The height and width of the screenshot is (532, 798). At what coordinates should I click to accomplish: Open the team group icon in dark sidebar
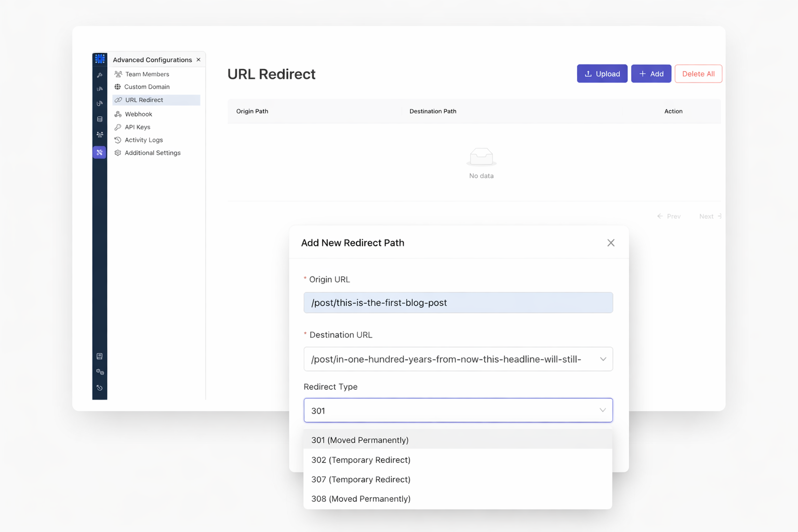coord(100,135)
